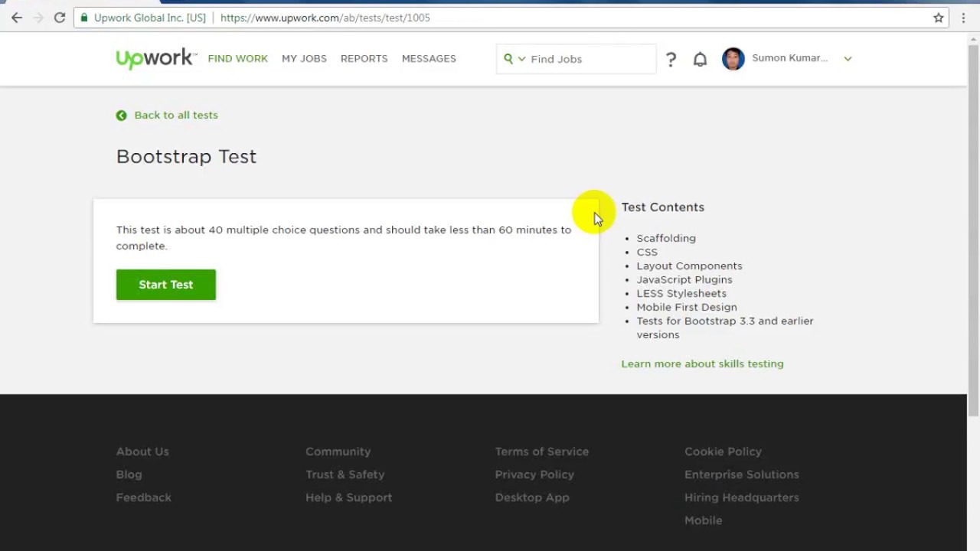Viewport: 980px width, 551px height.
Task: Open Privacy Policy footer link
Action: point(534,474)
